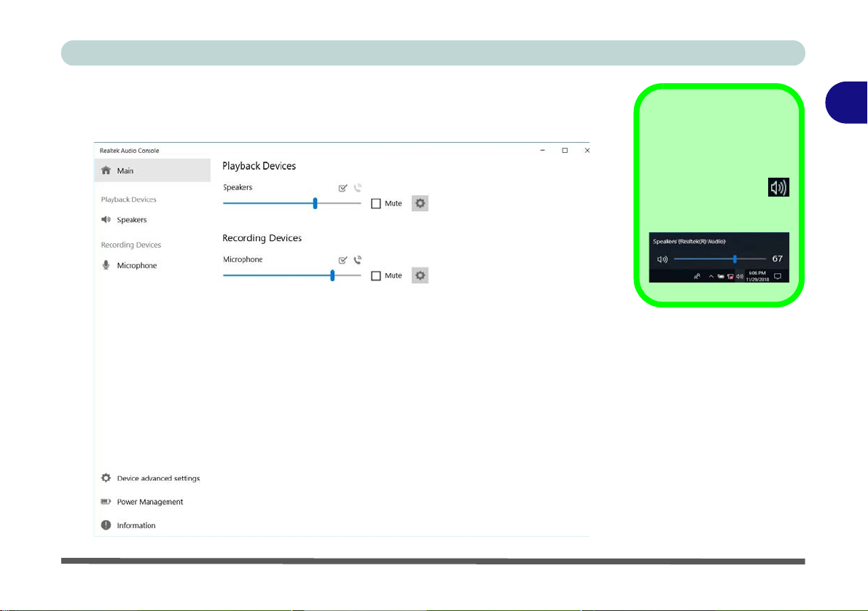Maximize the Realtek Audio Console window
The image size is (868, 611).
click(565, 151)
